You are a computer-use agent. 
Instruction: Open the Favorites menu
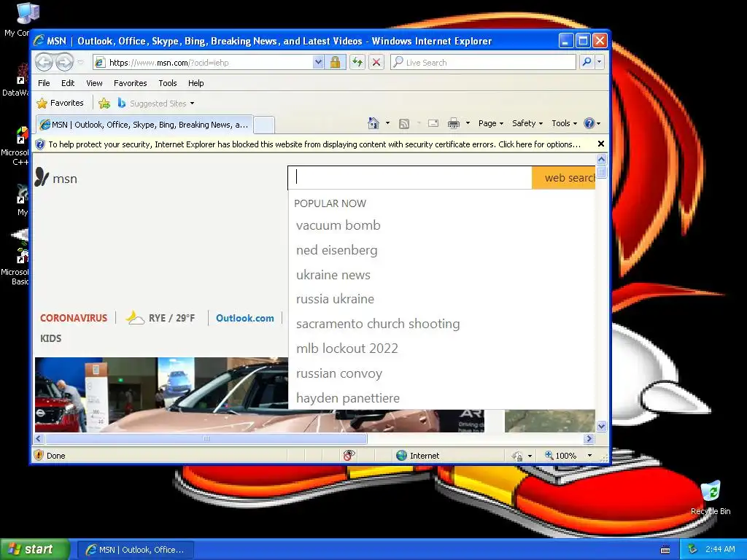click(130, 83)
